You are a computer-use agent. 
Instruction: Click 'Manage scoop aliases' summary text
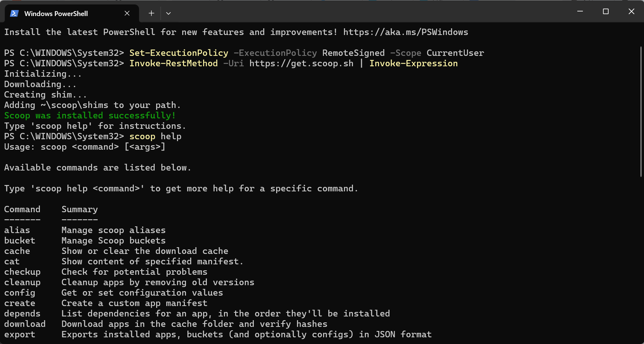tap(114, 230)
